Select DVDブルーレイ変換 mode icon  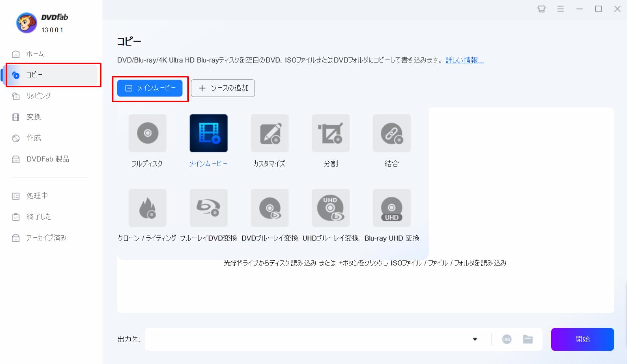[x=269, y=208]
